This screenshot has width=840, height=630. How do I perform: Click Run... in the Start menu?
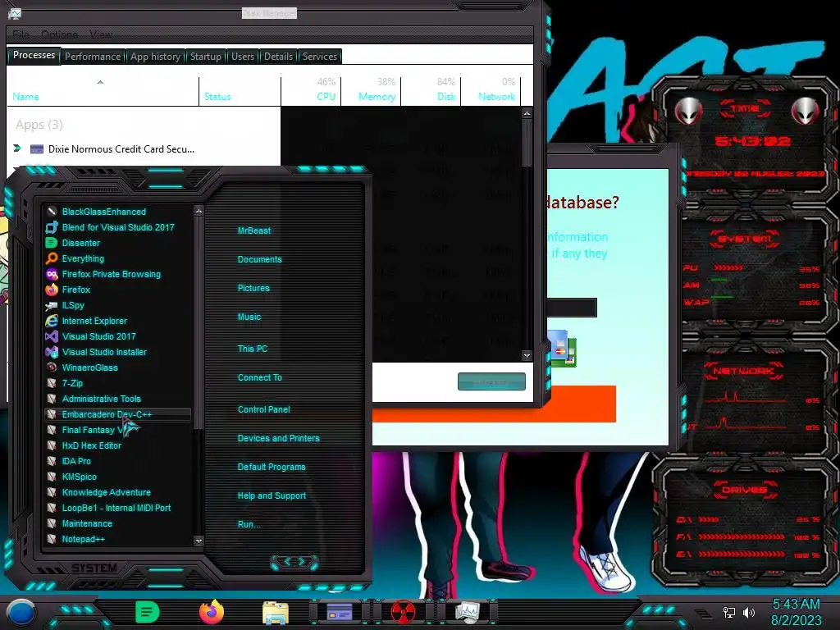click(x=249, y=524)
